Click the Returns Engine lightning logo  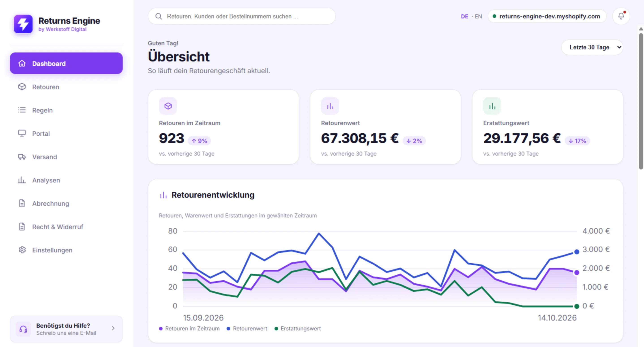(x=23, y=24)
